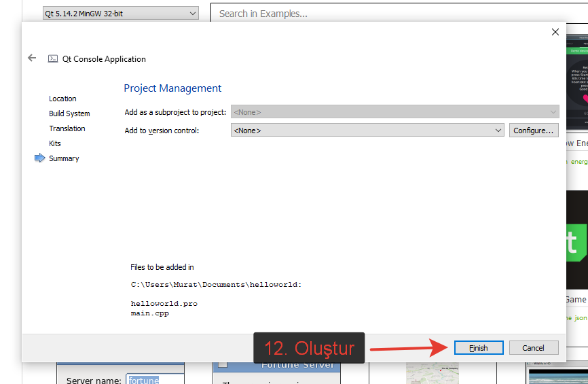Click the Qt Console Application terminal icon
Image resolution: width=588 pixels, height=384 pixels.
[53, 59]
